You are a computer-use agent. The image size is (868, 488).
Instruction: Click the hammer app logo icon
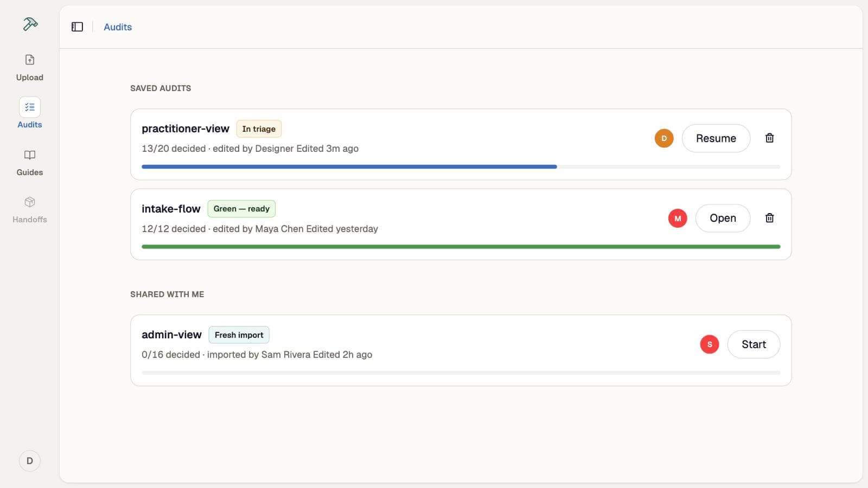click(30, 24)
